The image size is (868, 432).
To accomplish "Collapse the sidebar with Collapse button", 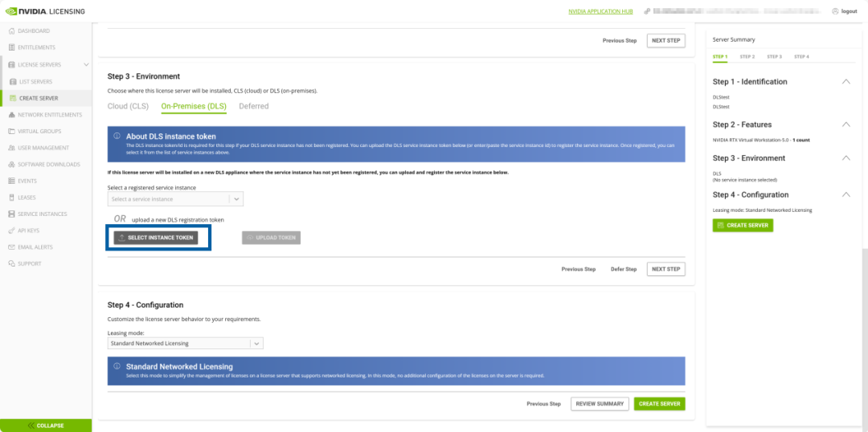I will [46, 426].
